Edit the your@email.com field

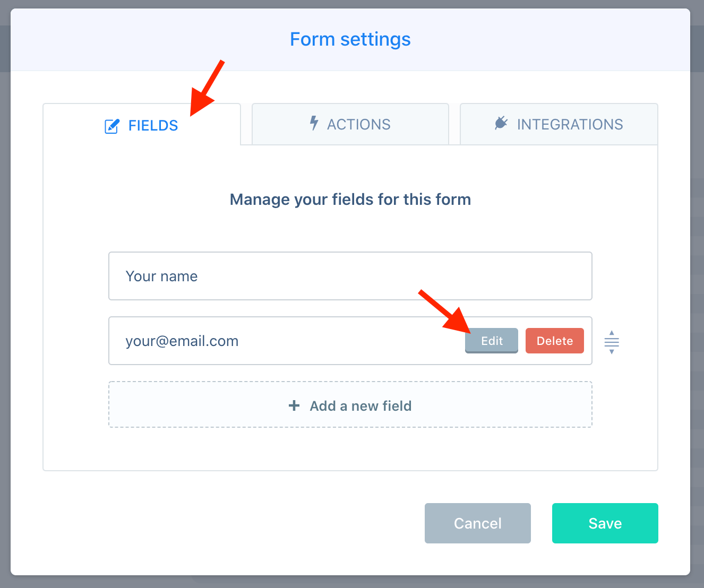(492, 341)
